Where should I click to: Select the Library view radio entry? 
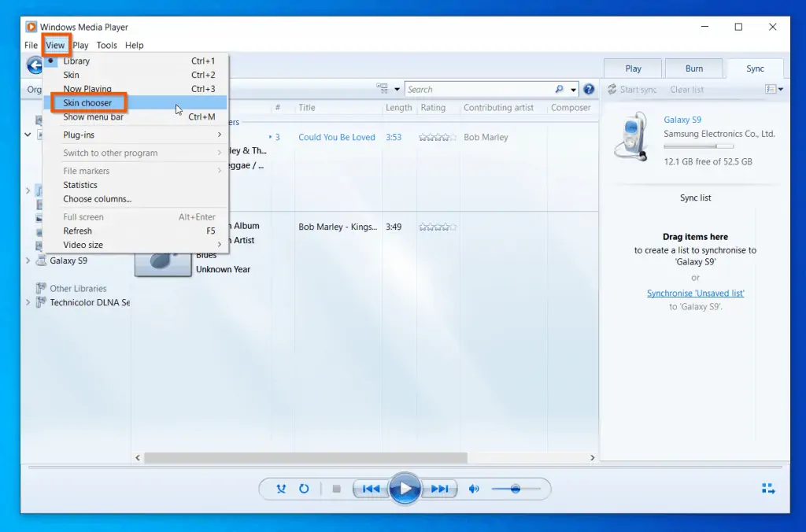click(76, 61)
